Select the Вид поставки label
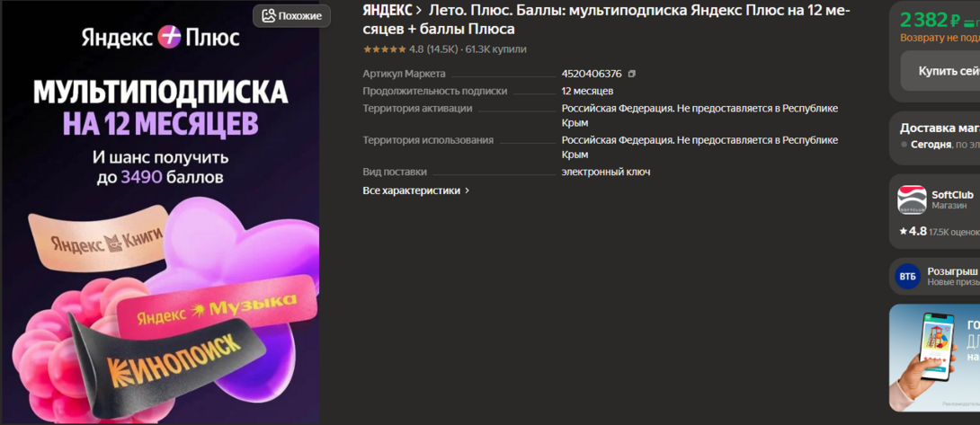The height and width of the screenshot is (425, 980). coord(395,172)
